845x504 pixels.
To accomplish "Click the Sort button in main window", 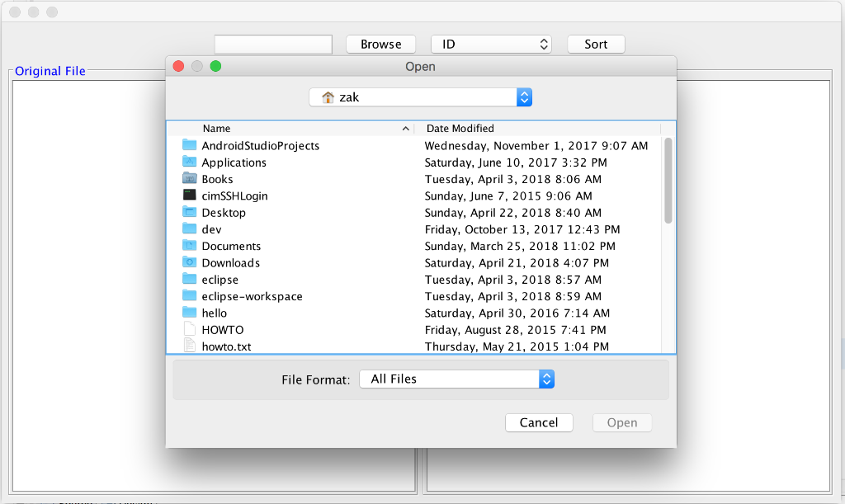I will [596, 45].
